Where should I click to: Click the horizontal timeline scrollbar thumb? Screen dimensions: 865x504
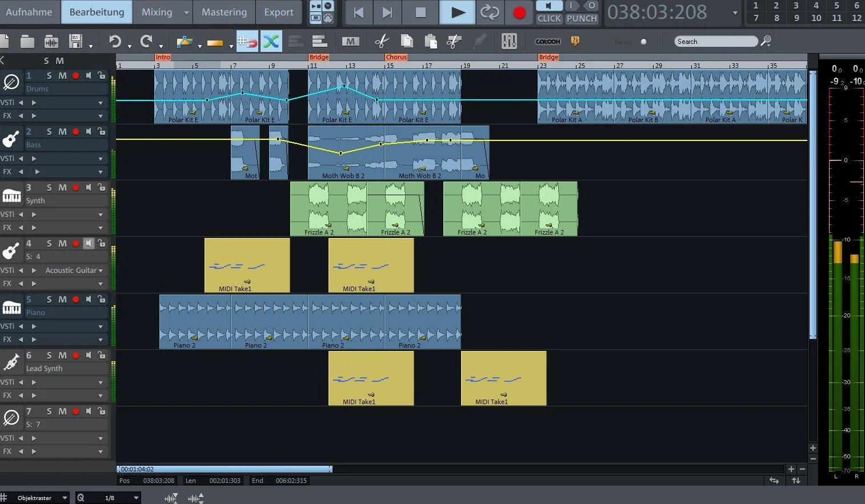pyautogui.click(x=224, y=469)
